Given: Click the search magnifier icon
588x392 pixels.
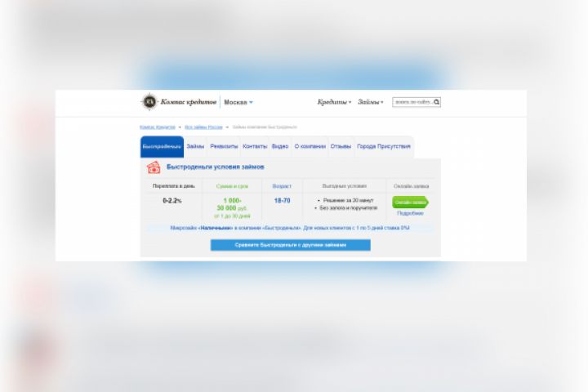Looking at the screenshot, I should click(x=436, y=102).
